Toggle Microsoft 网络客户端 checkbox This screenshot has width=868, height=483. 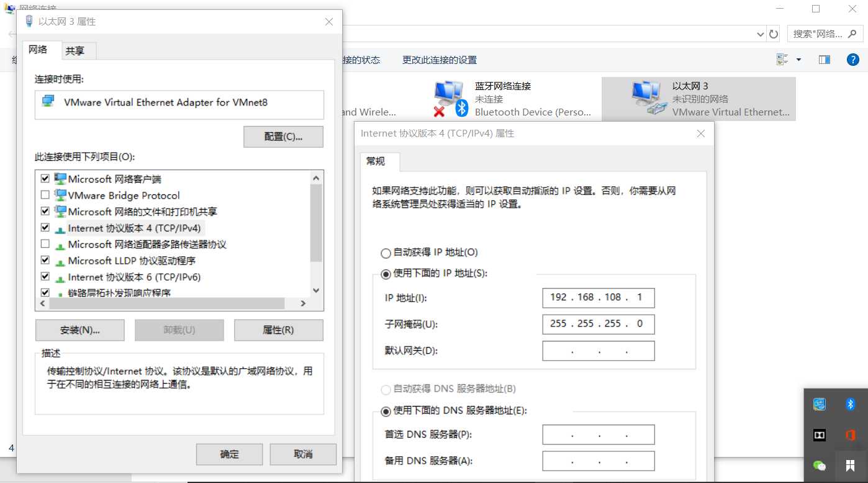(45, 179)
